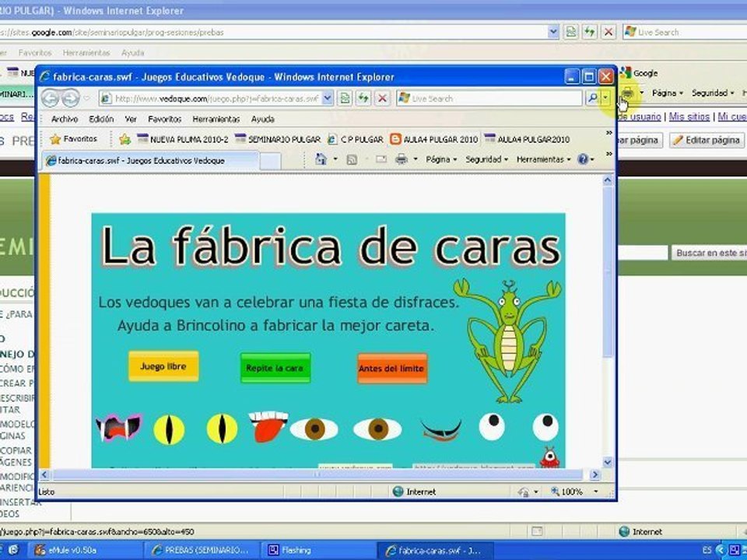Open the Flashing taskbar item
747x560 pixels.
[317, 550]
